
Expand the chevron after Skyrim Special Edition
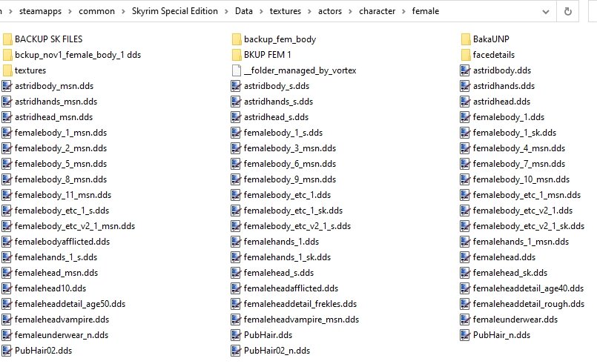point(226,12)
